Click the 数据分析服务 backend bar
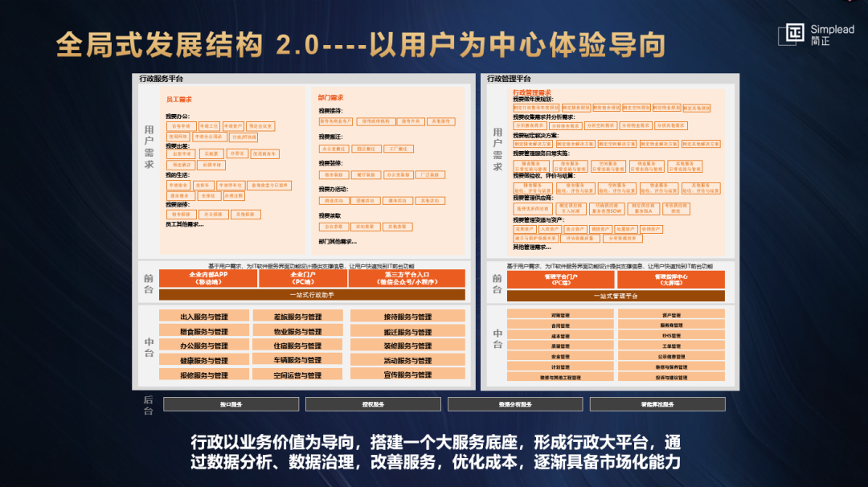This screenshot has height=487, width=868. tap(515, 404)
